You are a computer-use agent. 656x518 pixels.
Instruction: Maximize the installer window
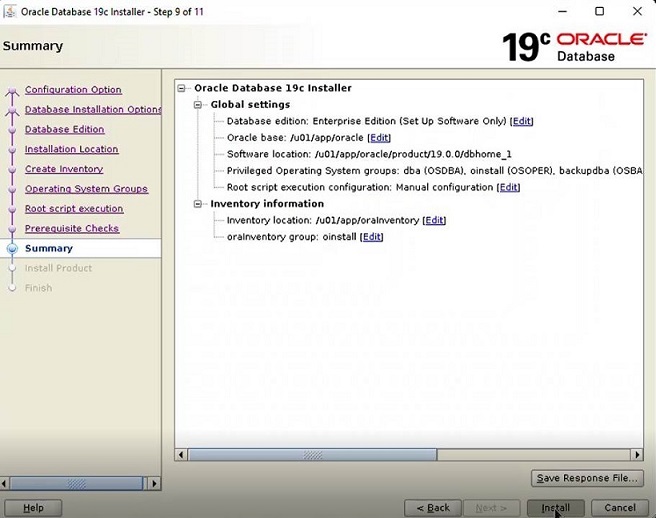pos(600,11)
